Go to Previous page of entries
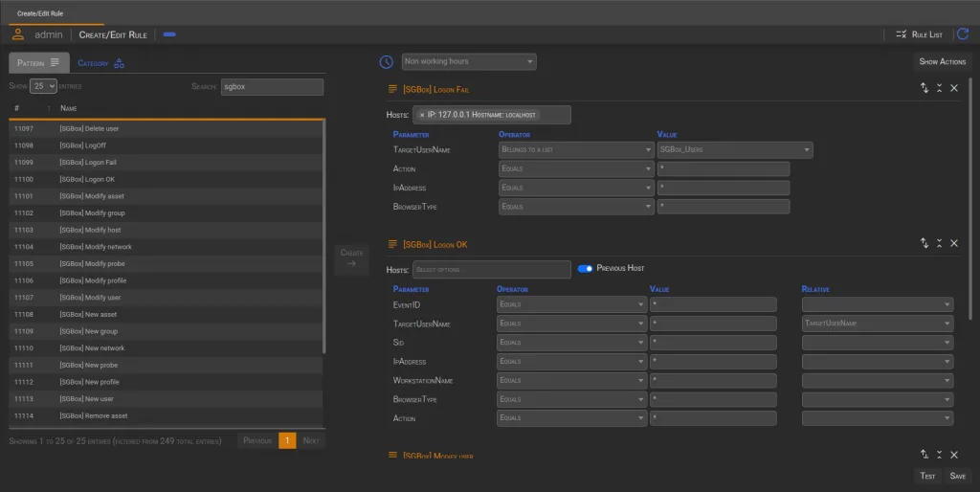The image size is (980, 492). point(257,440)
